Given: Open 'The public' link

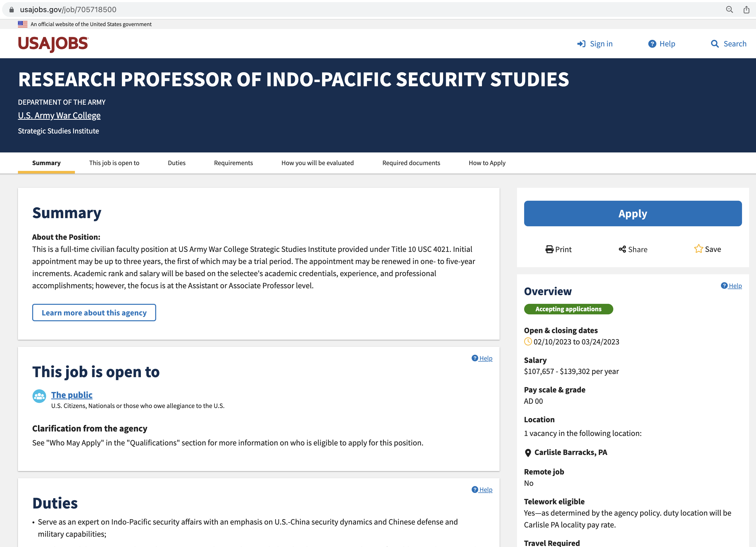Looking at the screenshot, I should (72, 395).
